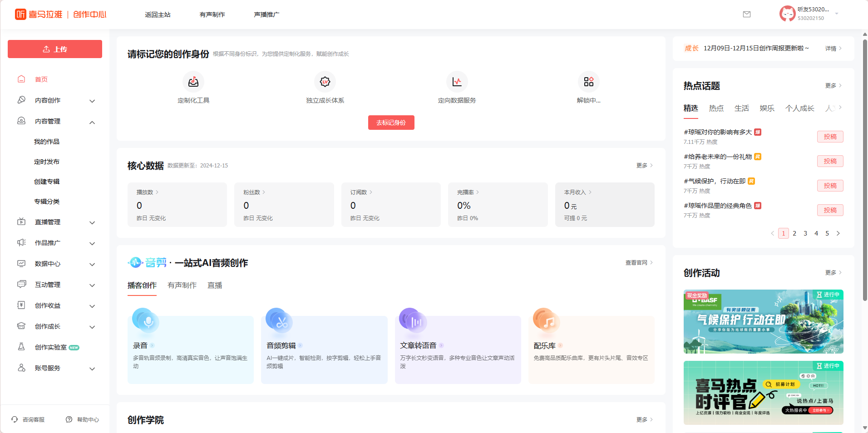Screen dimensions: 868x433
Task: Switch to the 有声制作 tab in 音剪
Action: 182,285
